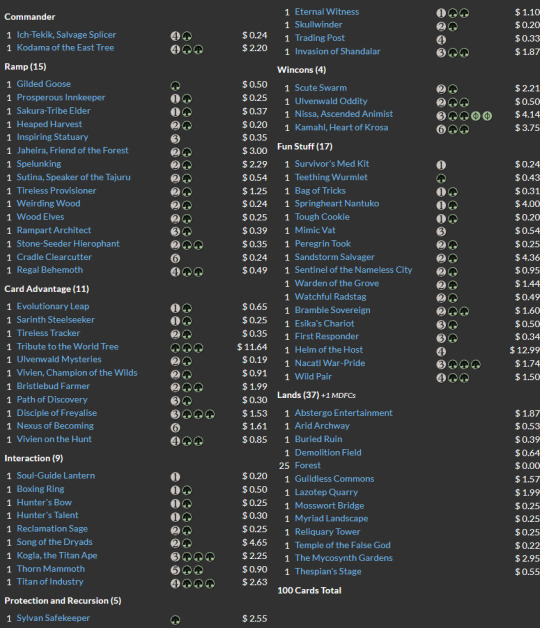This screenshot has width=540, height=628.
Task: Click the generic 1 mana icon for Survivor's Med Kit
Action: click(x=441, y=165)
